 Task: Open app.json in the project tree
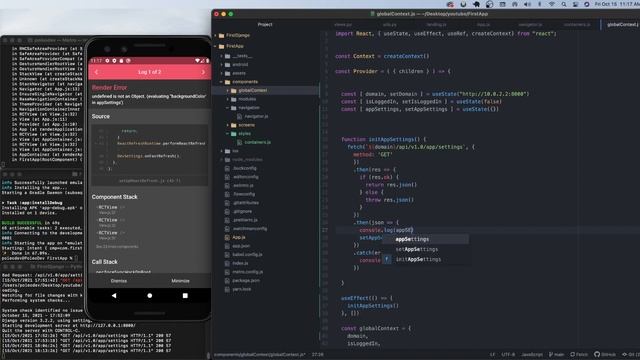241,246
